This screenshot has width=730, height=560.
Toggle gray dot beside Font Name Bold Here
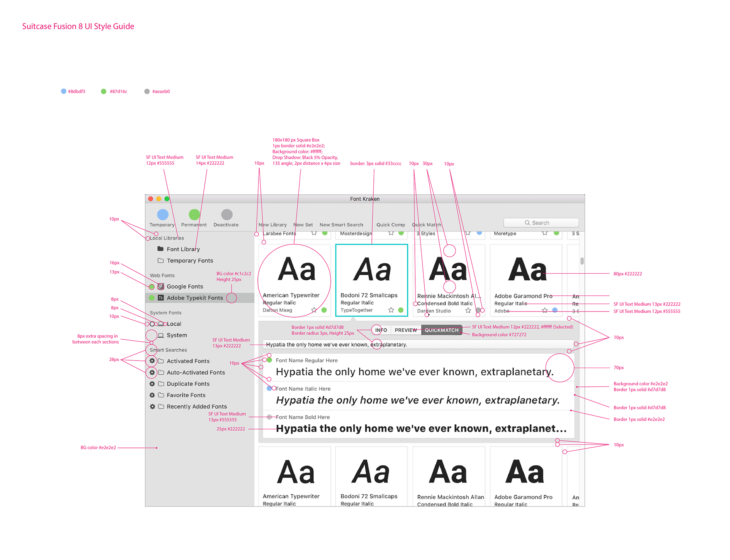(x=269, y=417)
